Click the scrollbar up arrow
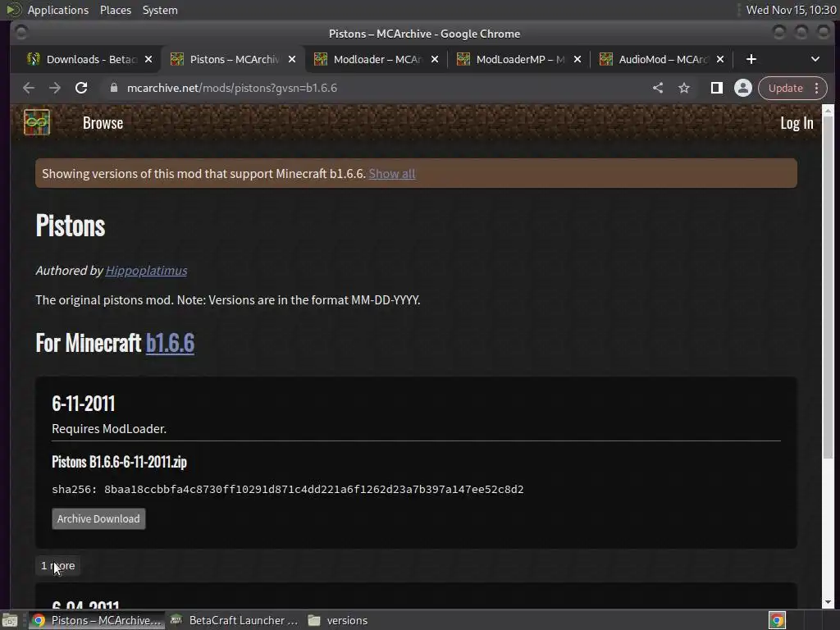This screenshot has height=630, width=840. tap(828, 111)
